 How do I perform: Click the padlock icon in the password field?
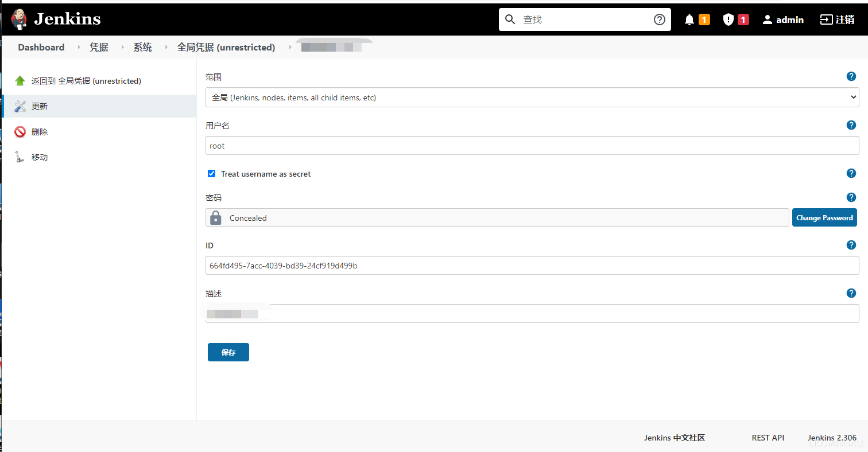click(215, 217)
